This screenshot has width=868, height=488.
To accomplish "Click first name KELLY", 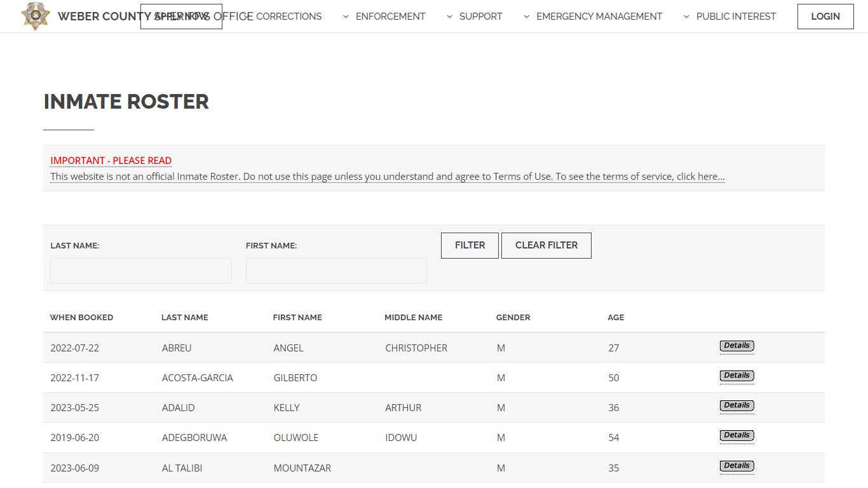I will tap(287, 408).
